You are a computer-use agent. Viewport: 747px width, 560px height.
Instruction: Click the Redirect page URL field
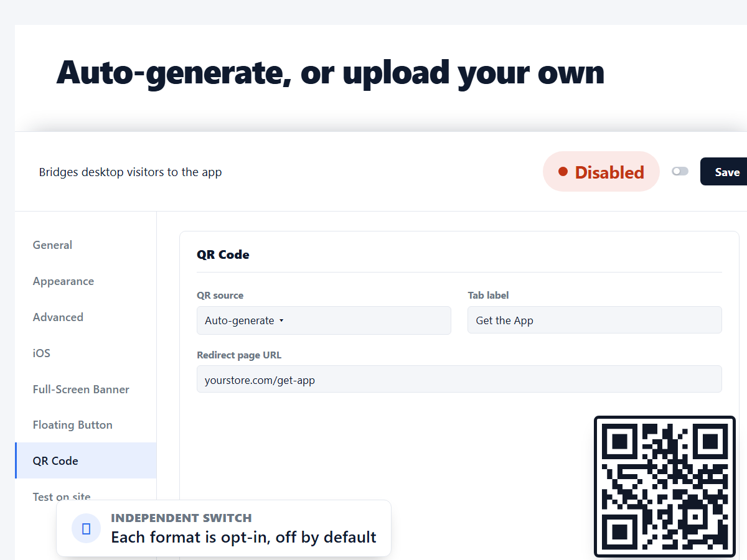point(459,379)
